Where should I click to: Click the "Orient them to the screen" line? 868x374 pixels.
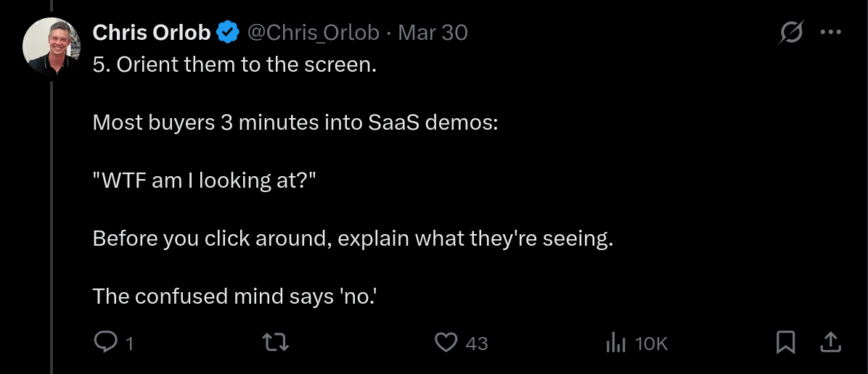235,65
